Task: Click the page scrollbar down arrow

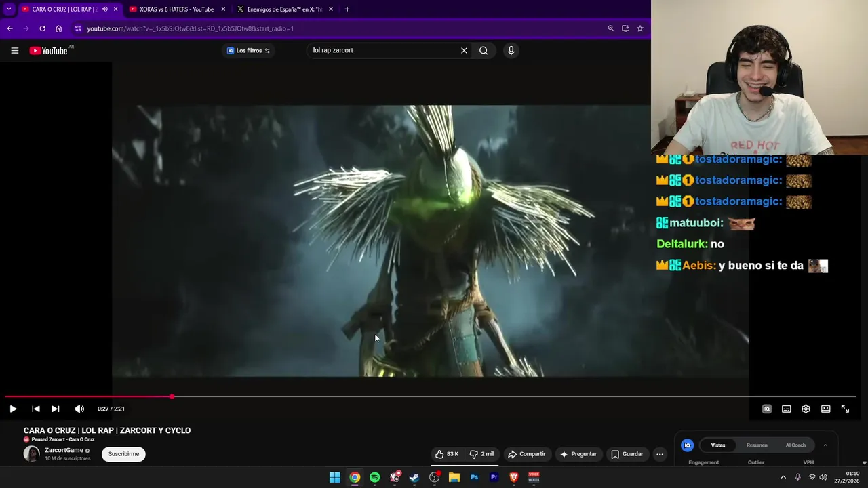Action: click(x=864, y=463)
